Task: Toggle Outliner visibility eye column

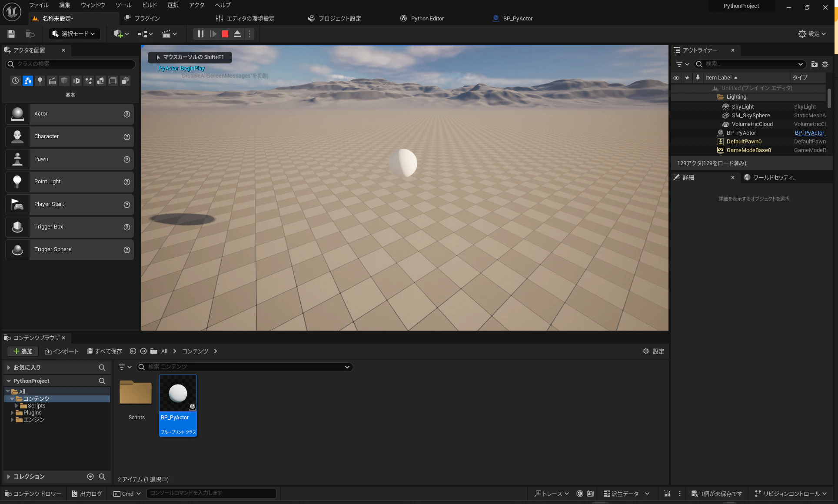Action: click(676, 78)
